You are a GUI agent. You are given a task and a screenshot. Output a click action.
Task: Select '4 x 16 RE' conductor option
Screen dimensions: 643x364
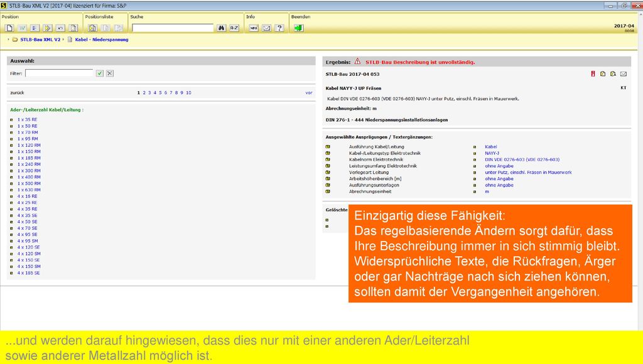click(27, 196)
